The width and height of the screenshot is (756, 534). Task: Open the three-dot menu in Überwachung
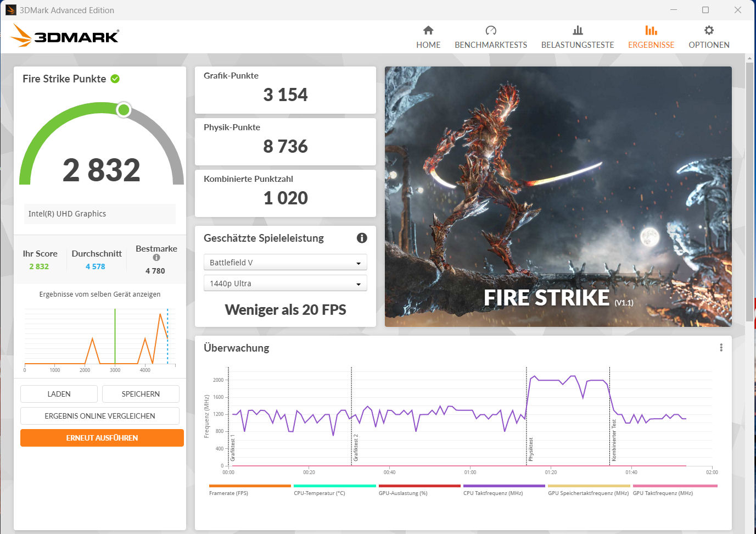pos(721,348)
